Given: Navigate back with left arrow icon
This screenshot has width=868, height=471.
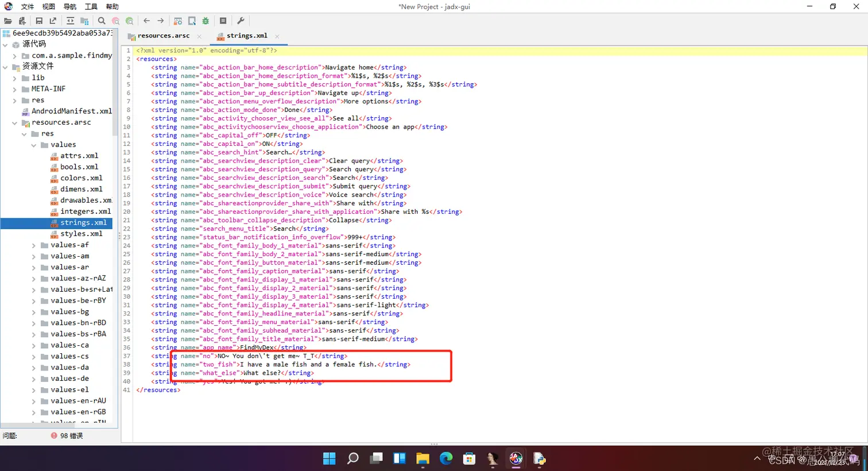Looking at the screenshot, I should click(146, 21).
